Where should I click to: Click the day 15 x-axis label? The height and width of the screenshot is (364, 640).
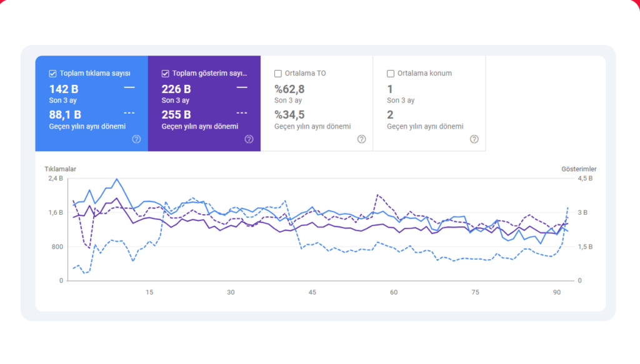tap(149, 292)
